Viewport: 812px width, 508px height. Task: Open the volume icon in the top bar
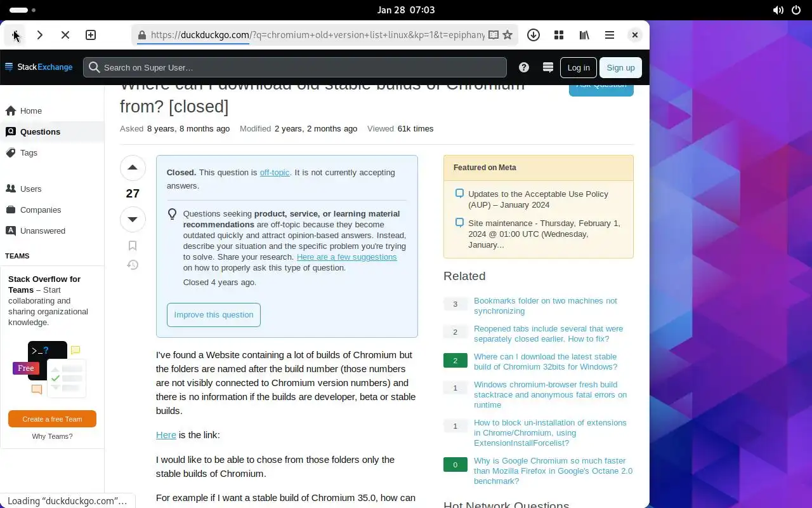pyautogui.click(x=778, y=10)
